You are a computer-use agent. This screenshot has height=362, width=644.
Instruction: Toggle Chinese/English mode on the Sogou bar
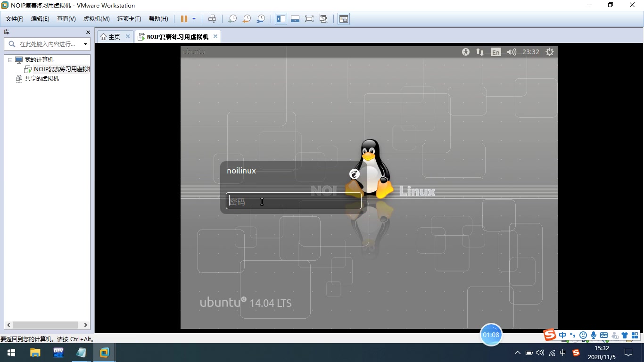pos(562,335)
